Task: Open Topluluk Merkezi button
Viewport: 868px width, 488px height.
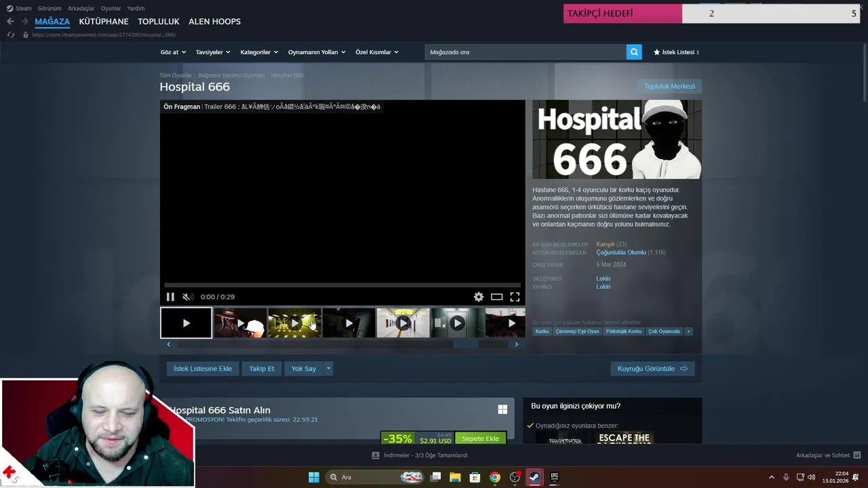Action: pyautogui.click(x=669, y=87)
